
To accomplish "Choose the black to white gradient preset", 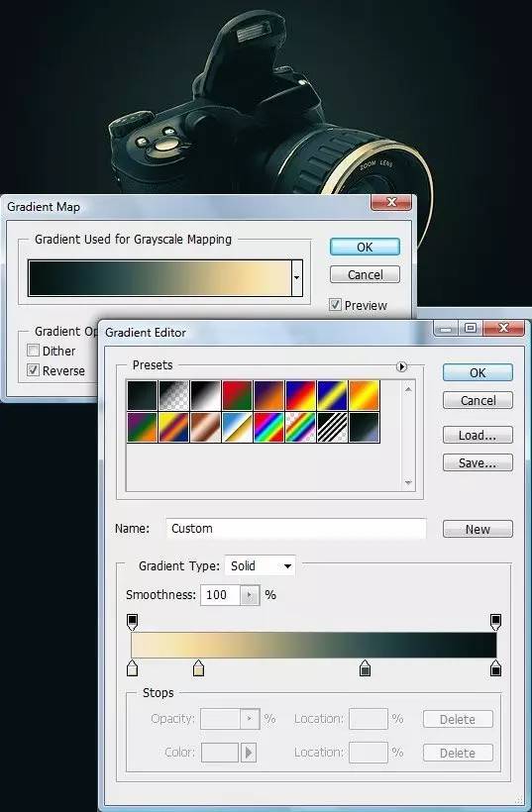I will click(x=206, y=396).
